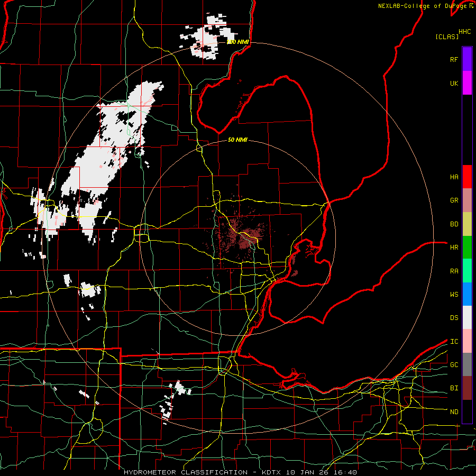476x476 pixels.
Task: Click the ND black legend swatch
Action: (467, 411)
